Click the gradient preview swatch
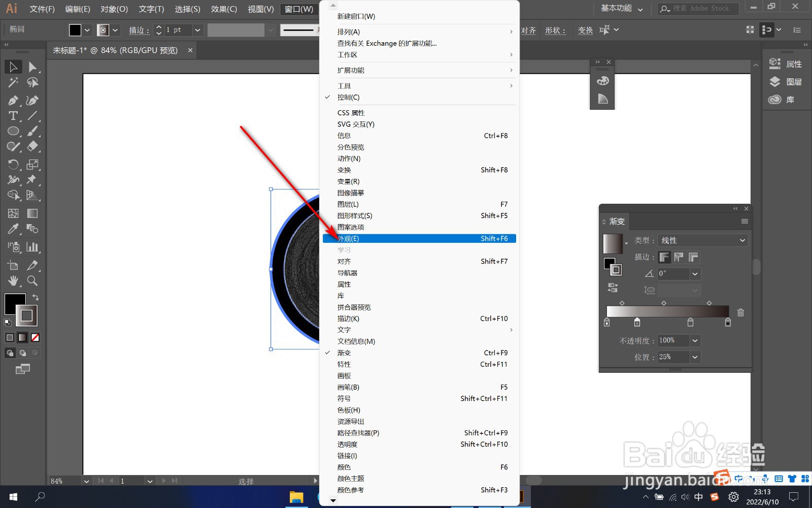 pos(613,244)
